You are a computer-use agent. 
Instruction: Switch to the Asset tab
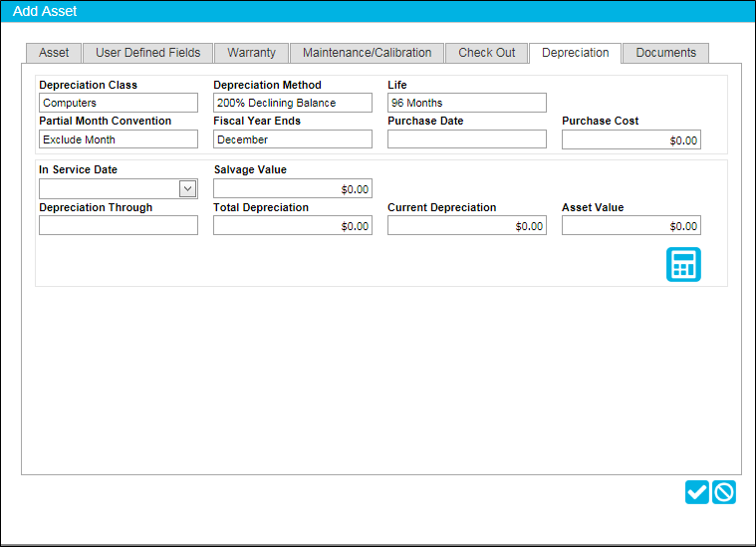click(x=54, y=53)
